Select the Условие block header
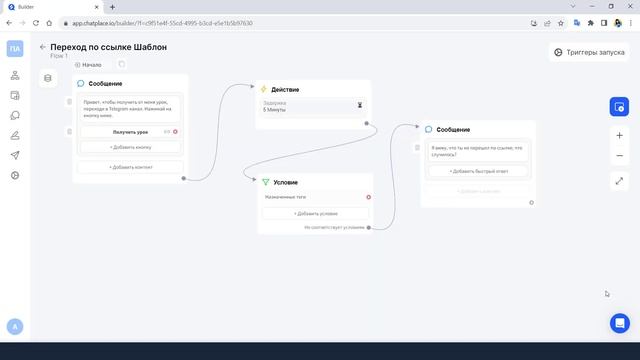This screenshot has height=360, width=640. point(285,182)
